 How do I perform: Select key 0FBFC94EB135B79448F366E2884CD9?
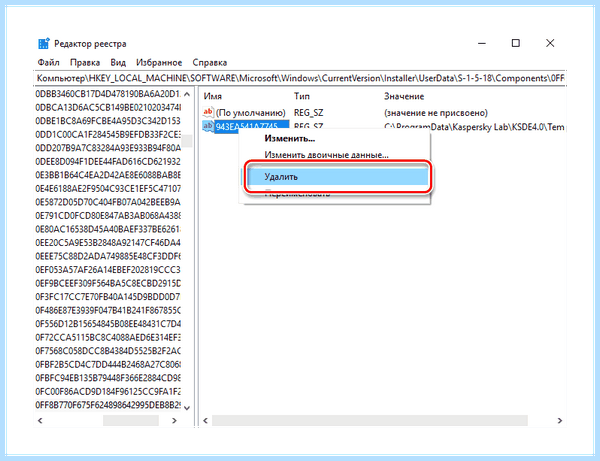(x=108, y=378)
